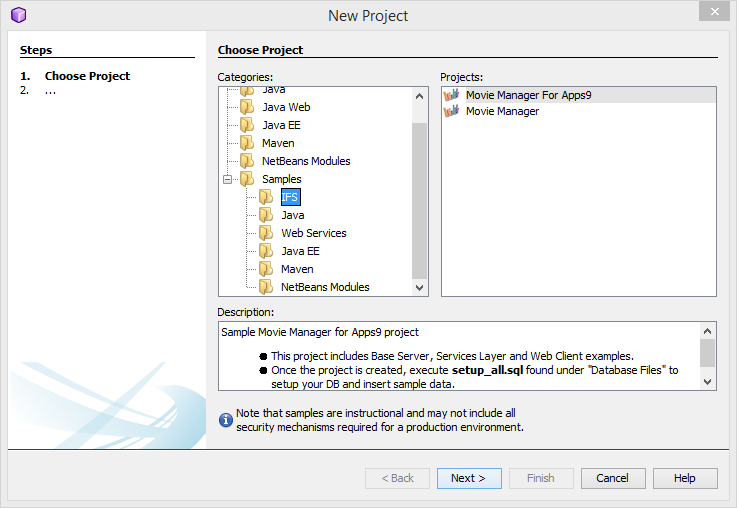Select Web Services under Samples
Image resolution: width=737 pixels, height=508 pixels.
pyautogui.click(x=314, y=233)
